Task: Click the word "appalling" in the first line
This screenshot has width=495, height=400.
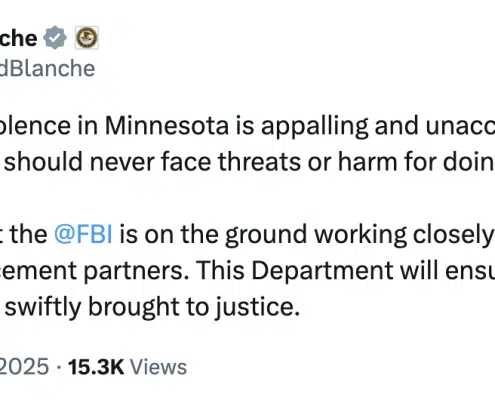Action: 315,128
